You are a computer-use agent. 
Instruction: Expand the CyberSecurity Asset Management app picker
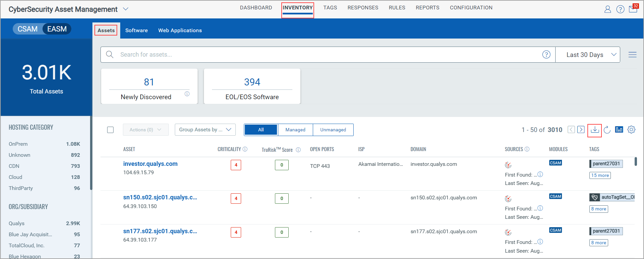[126, 9]
